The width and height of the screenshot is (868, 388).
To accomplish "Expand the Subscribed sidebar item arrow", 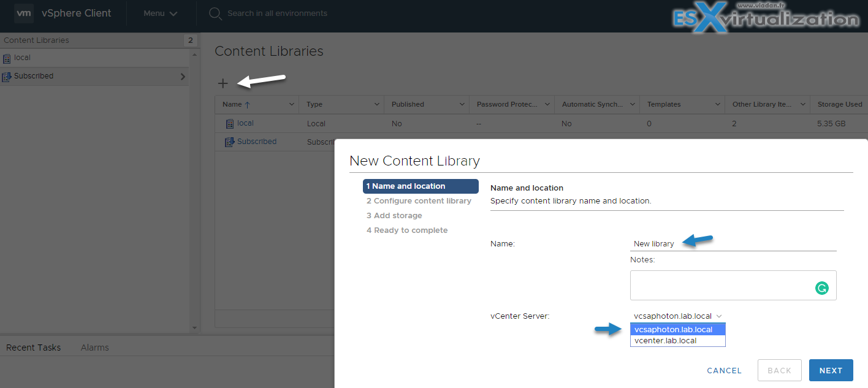I will click(183, 77).
